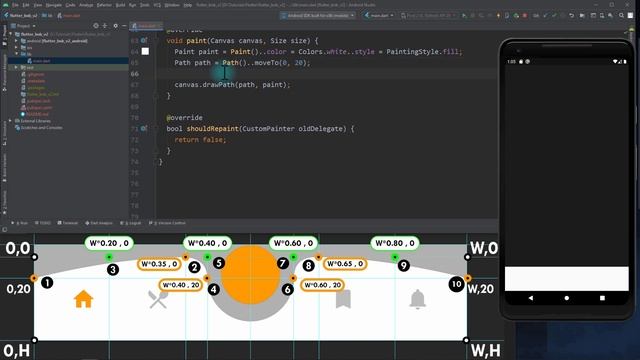Screen dimensions: 640x360
Task: Open Search Everywhere magnifier icon
Action: tap(621, 16)
